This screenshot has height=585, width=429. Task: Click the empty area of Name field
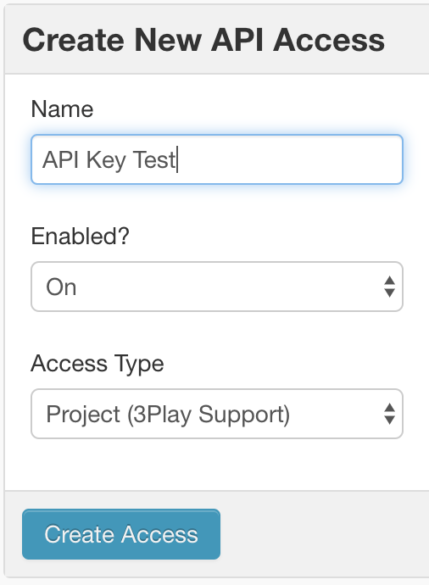tap(289, 159)
